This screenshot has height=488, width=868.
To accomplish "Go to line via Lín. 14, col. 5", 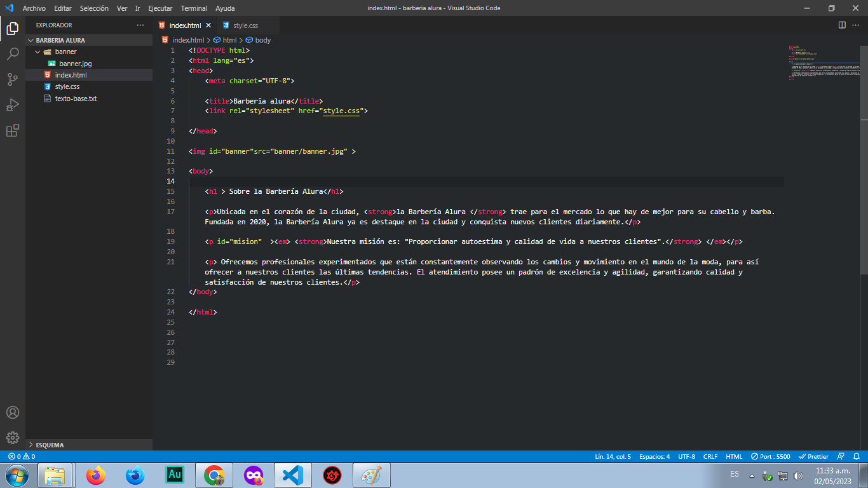I will click(x=613, y=456).
